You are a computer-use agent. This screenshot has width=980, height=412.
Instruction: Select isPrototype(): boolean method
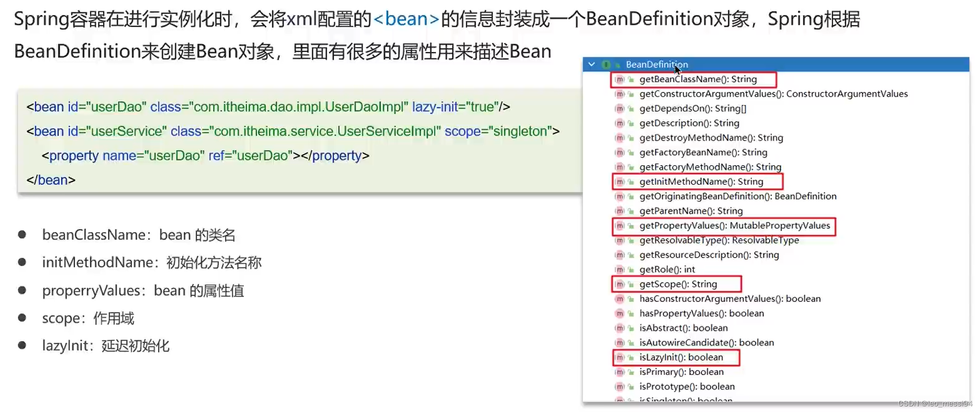click(x=687, y=387)
